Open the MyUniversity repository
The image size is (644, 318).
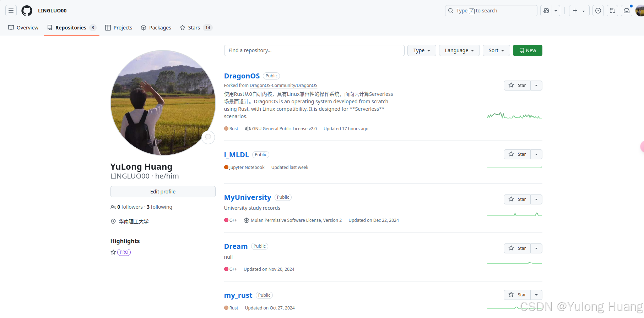pyautogui.click(x=248, y=197)
